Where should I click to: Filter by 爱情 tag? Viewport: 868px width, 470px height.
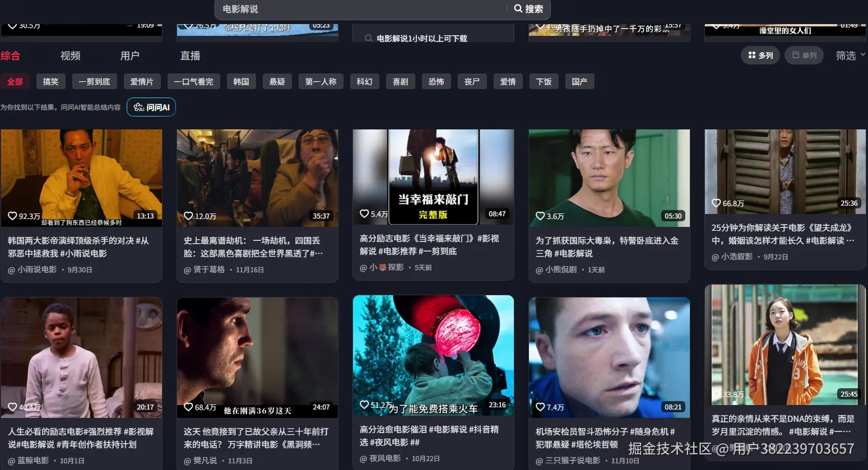[x=508, y=81]
